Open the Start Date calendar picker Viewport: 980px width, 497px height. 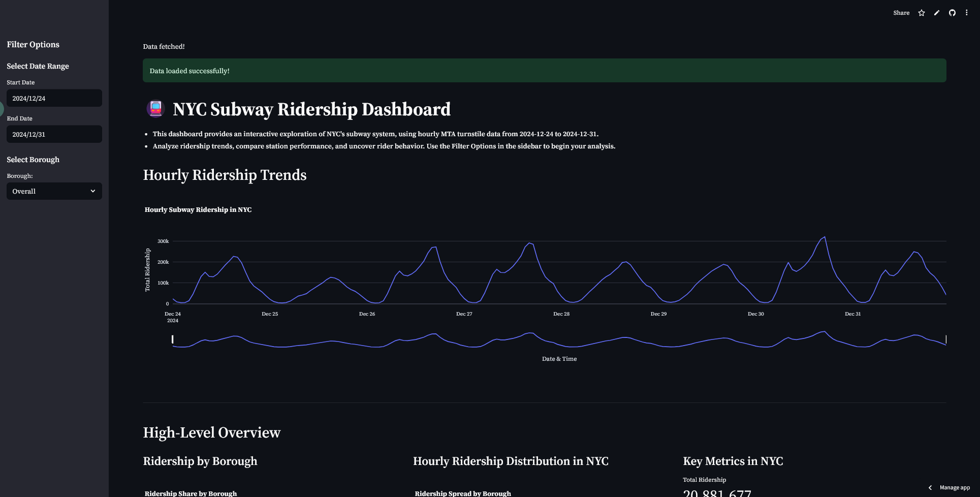coord(54,98)
